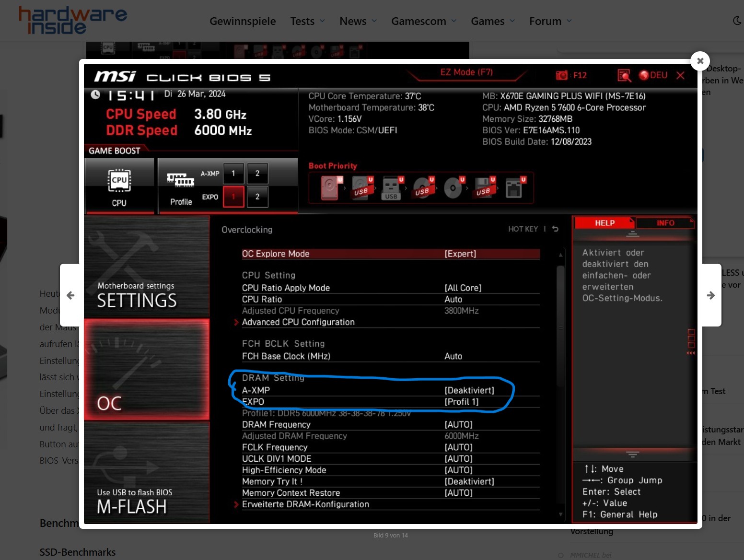Click sixth boot priority USB floppy icon
The height and width of the screenshot is (560, 744).
pyautogui.click(x=484, y=188)
